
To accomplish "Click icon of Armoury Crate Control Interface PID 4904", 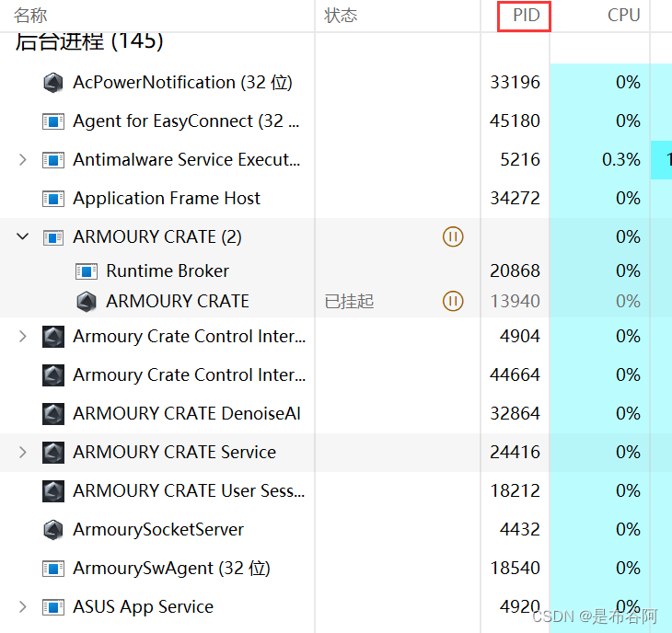I will (53, 337).
